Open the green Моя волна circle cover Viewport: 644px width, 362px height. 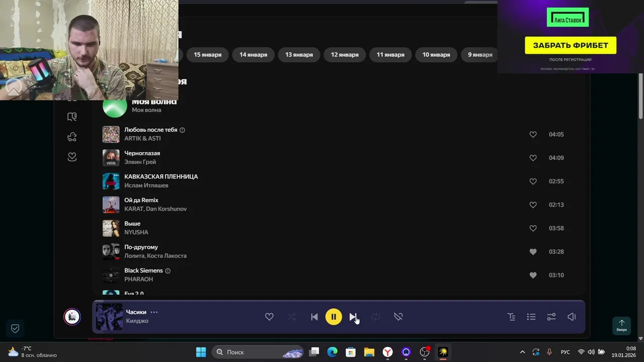click(x=115, y=106)
